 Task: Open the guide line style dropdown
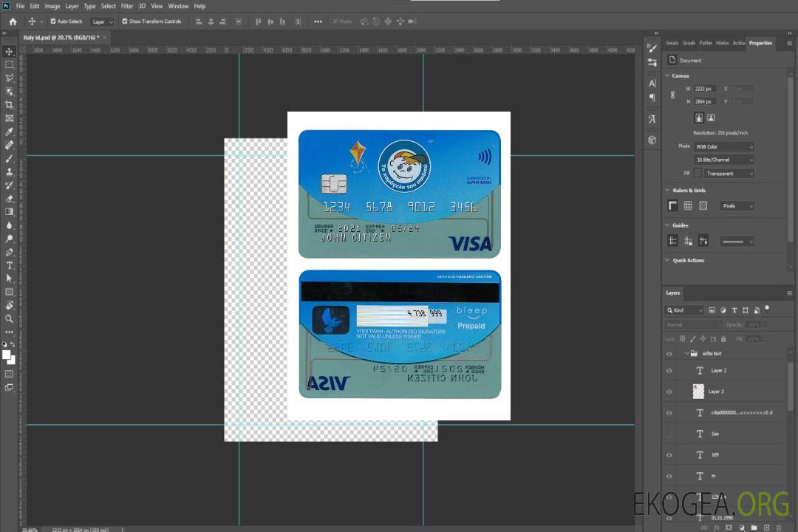(737, 242)
